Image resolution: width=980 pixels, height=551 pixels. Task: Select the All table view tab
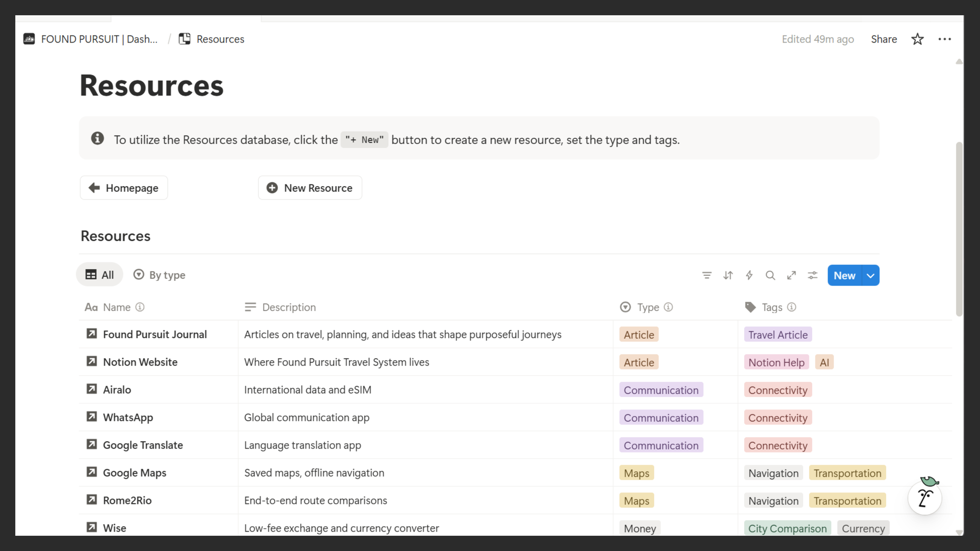(100, 275)
